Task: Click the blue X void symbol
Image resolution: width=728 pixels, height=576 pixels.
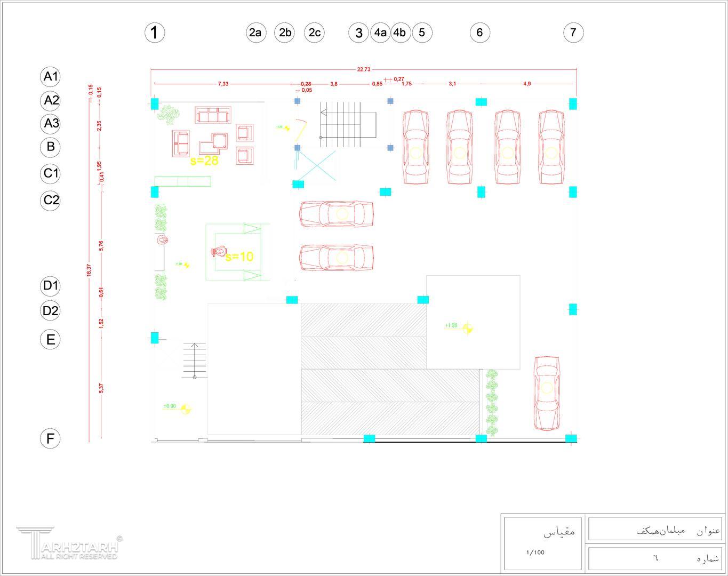Action: tap(317, 166)
